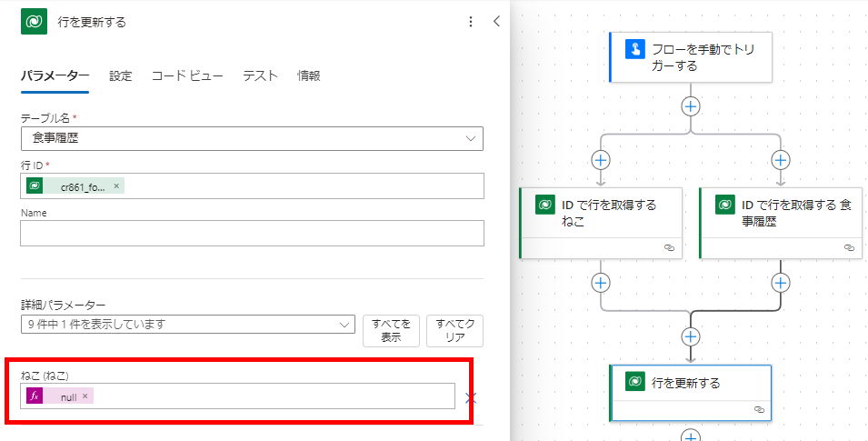
Task: Add a step below ID で行を取得する 食事履歴
Action: point(781,283)
